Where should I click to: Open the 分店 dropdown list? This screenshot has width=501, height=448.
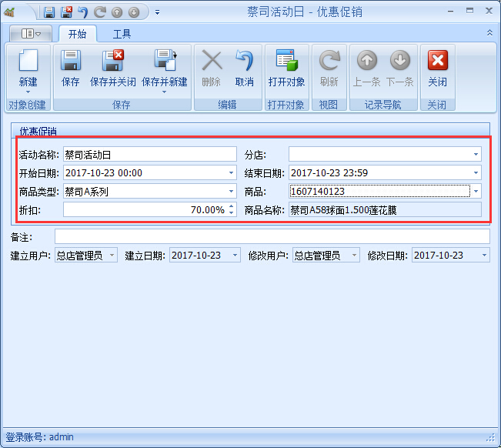coord(476,155)
